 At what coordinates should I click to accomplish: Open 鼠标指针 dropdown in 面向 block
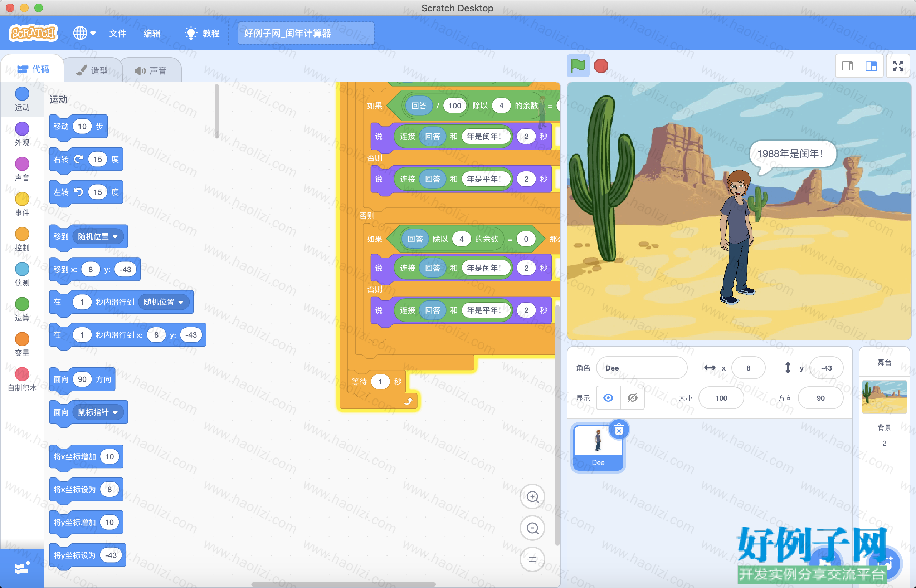pos(98,412)
